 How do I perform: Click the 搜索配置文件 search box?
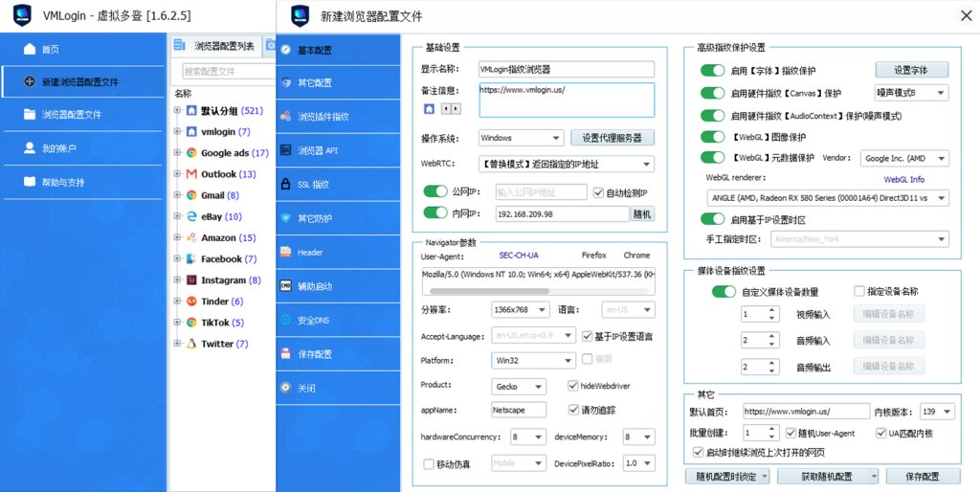(x=229, y=71)
